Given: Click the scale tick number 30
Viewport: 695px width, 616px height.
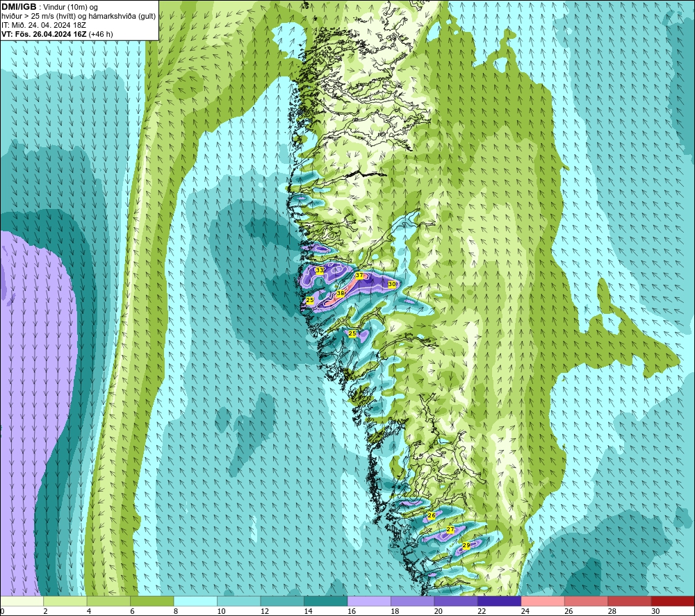Looking at the screenshot, I should coord(655,611).
